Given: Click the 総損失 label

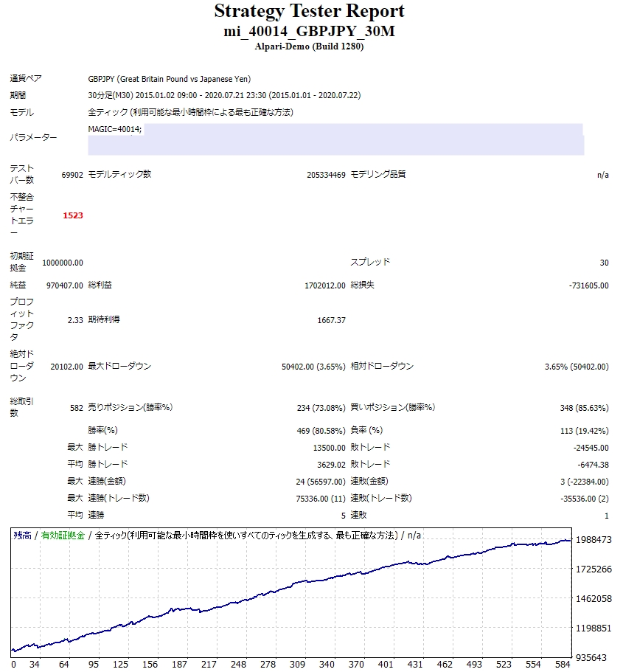Looking at the screenshot, I should click(363, 285).
